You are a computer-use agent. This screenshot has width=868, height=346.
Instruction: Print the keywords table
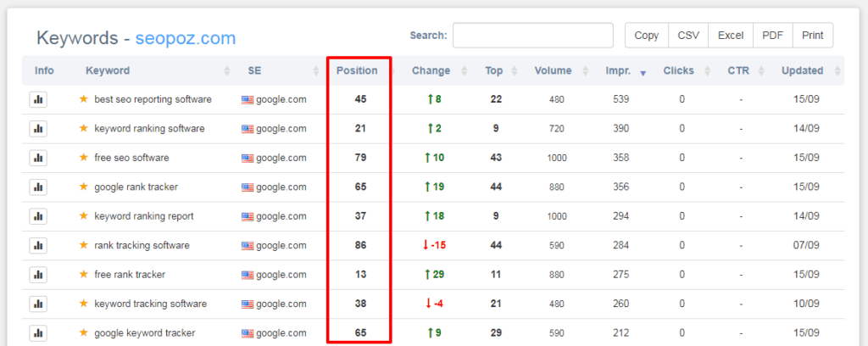click(813, 36)
